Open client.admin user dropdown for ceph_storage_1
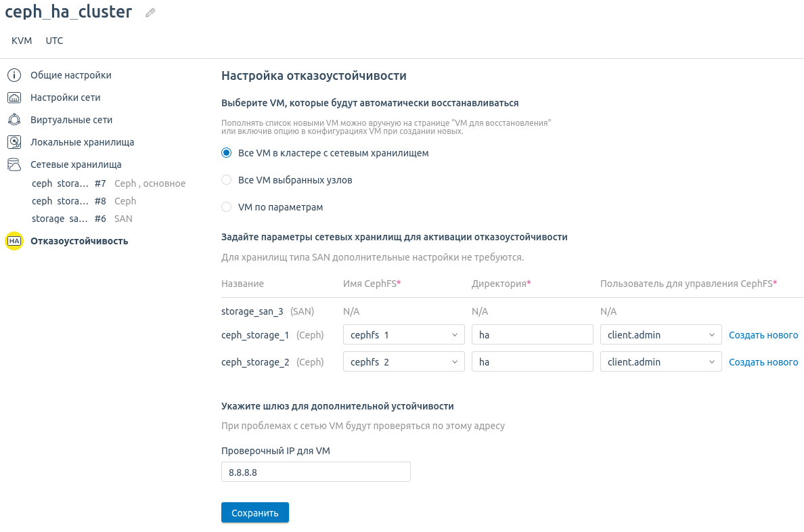Image resolution: width=804 pixels, height=532 pixels. point(661,335)
